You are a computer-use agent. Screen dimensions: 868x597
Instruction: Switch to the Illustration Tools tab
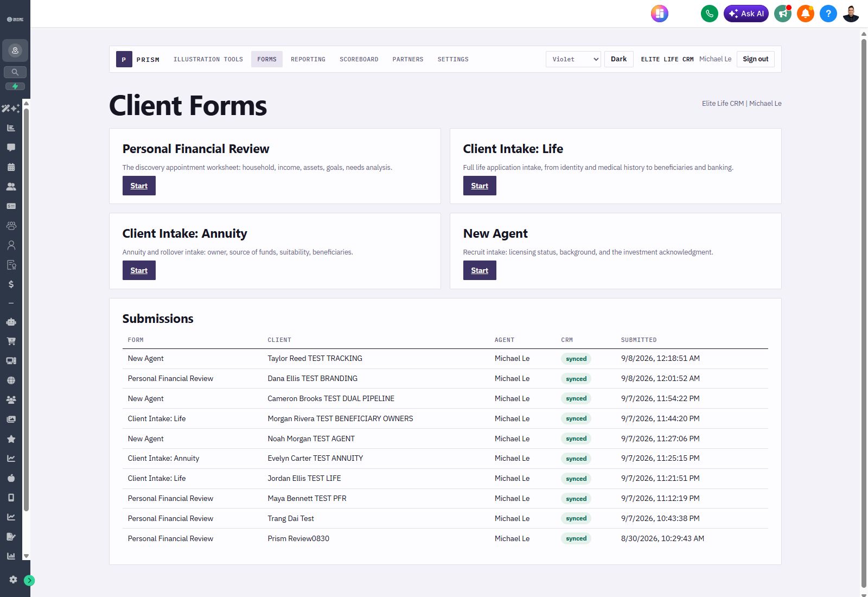pos(208,59)
